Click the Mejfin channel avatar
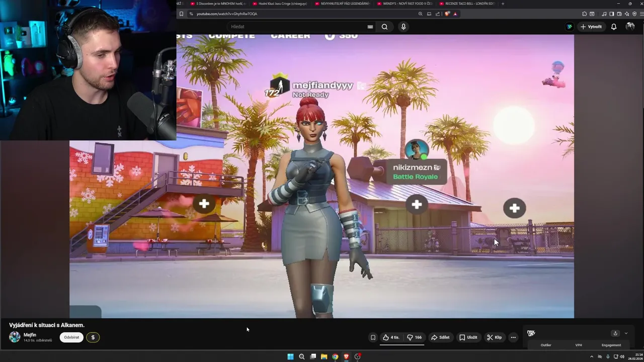644x362 pixels. click(x=15, y=337)
